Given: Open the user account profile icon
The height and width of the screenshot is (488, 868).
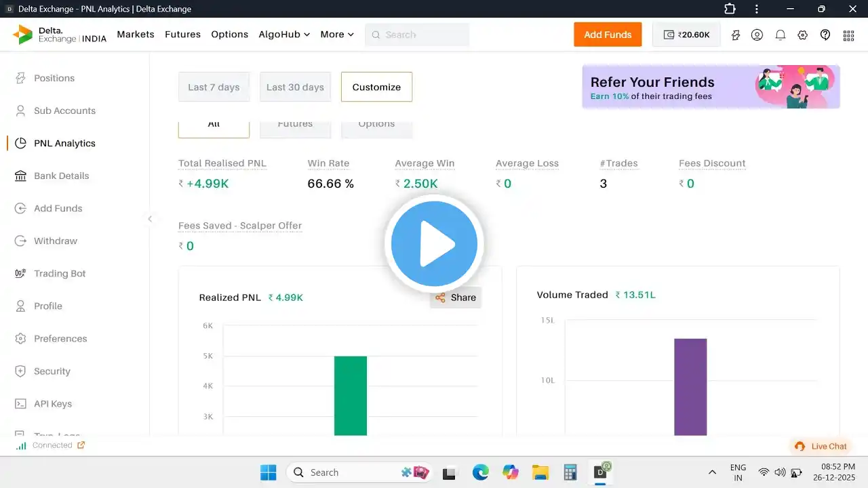Looking at the screenshot, I should 757,35.
